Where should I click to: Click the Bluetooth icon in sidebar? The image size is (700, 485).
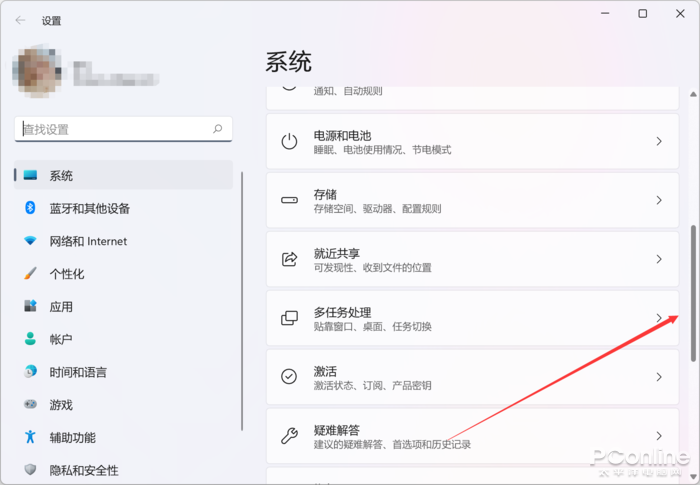pos(30,208)
